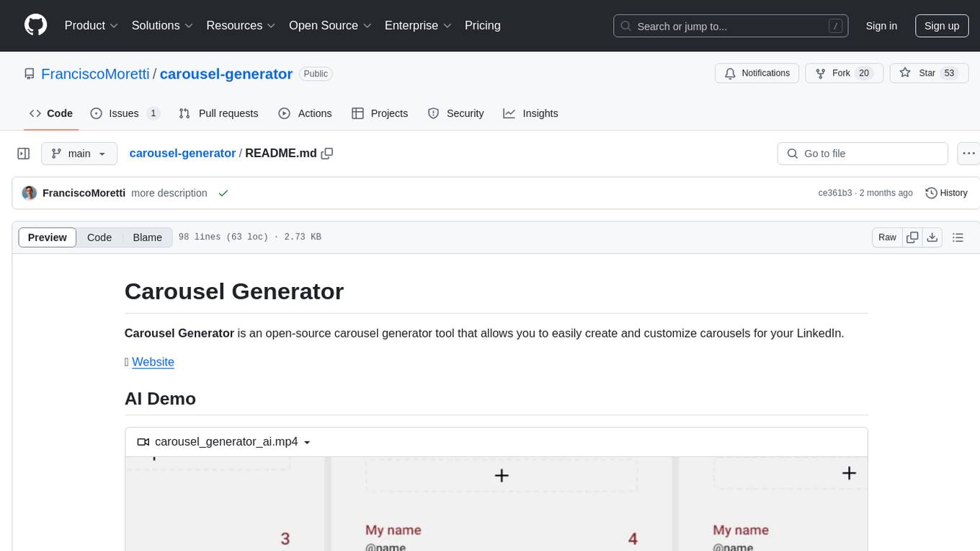Image resolution: width=980 pixels, height=551 pixels.
Task: Expand the Product navigation menu
Action: tap(91, 25)
